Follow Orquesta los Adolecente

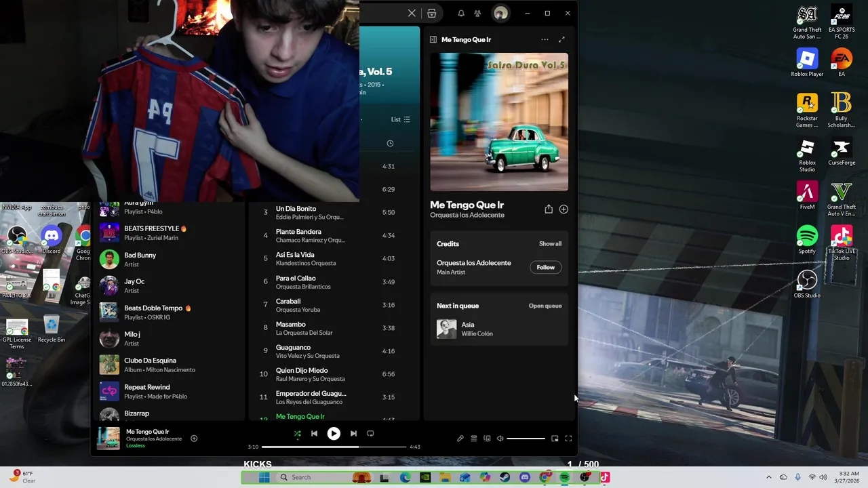pyautogui.click(x=546, y=267)
